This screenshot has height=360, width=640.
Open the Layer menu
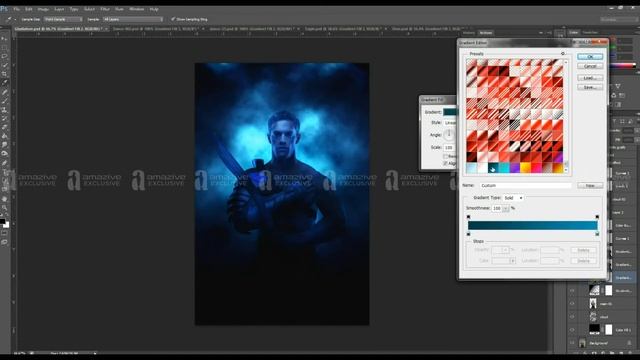pos(59,9)
